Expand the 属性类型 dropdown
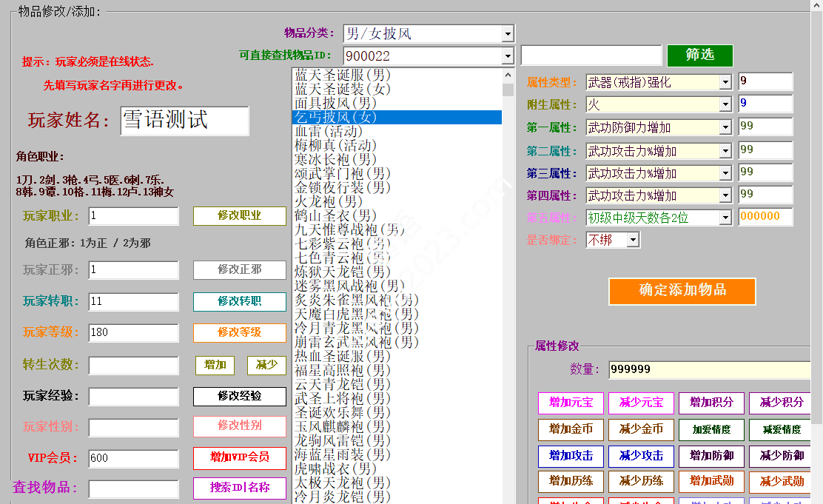Screen dimensions: 823x504 pos(725,83)
